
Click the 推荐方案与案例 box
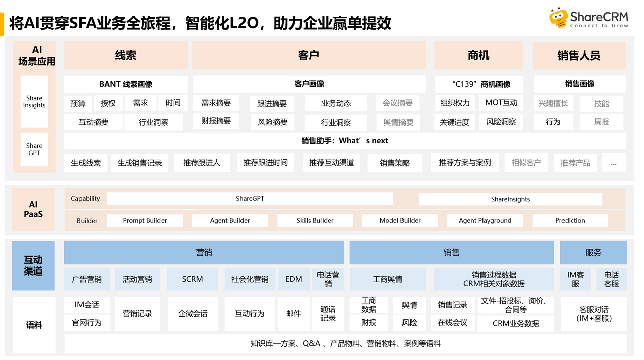tap(465, 162)
